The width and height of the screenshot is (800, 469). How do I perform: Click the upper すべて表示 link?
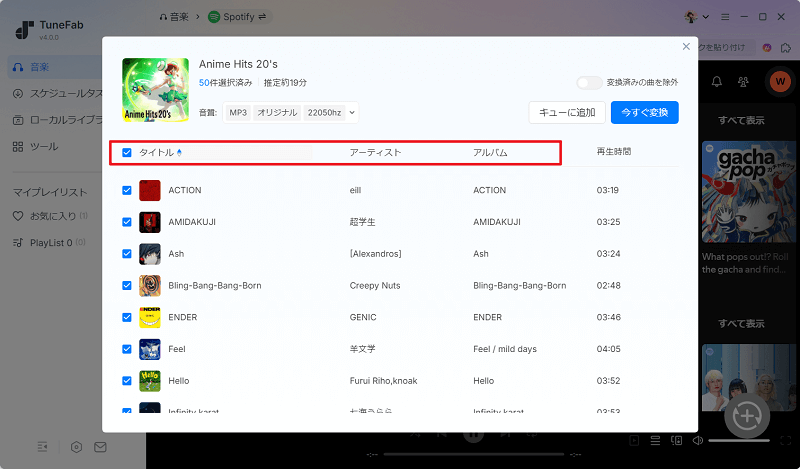tap(741, 120)
